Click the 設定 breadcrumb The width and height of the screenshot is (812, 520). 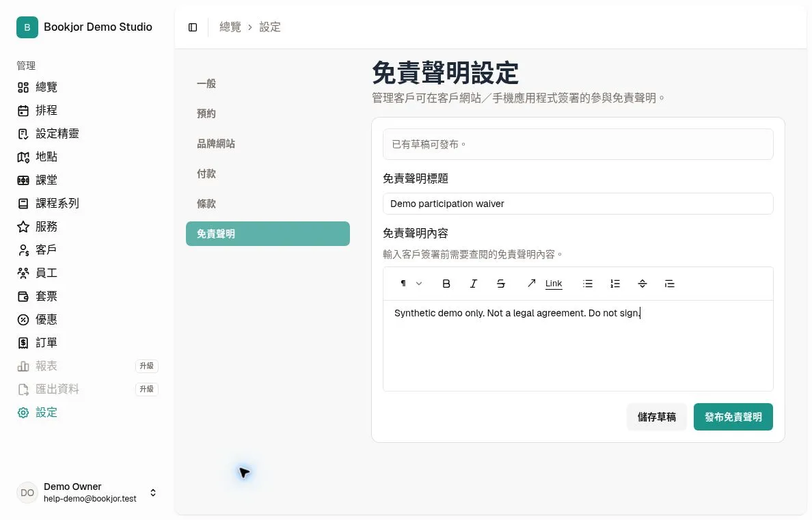pyautogui.click(x=270, y=27)
